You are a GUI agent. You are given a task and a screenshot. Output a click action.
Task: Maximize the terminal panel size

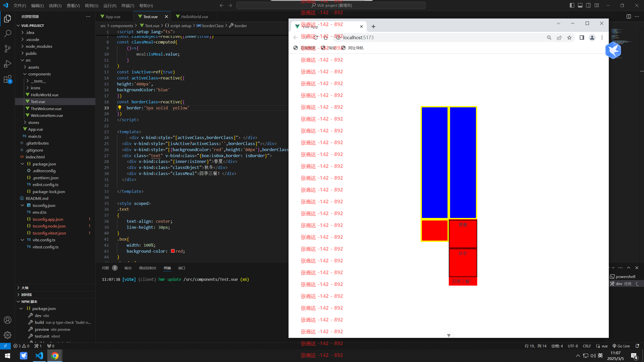[628, 268]
